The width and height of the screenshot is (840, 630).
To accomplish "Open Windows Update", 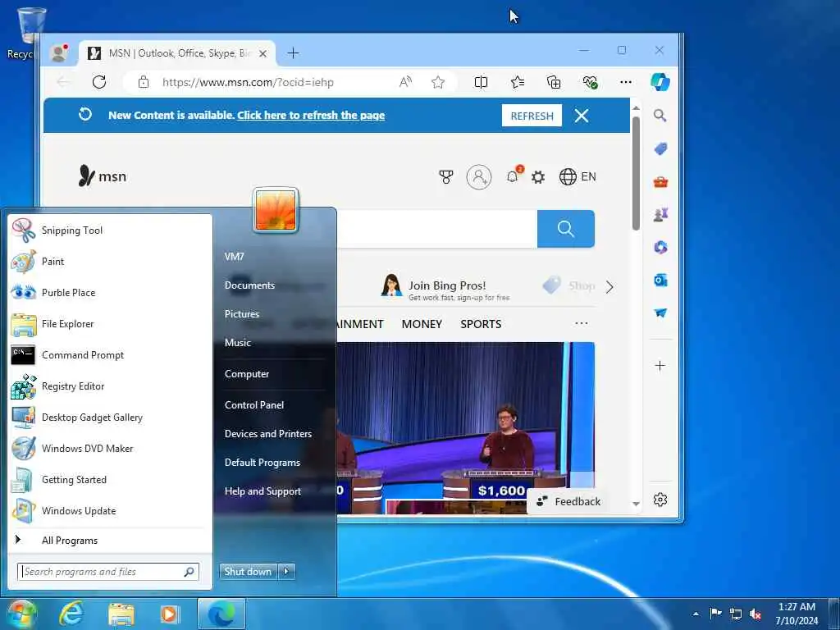I will (x=110, y=510).
